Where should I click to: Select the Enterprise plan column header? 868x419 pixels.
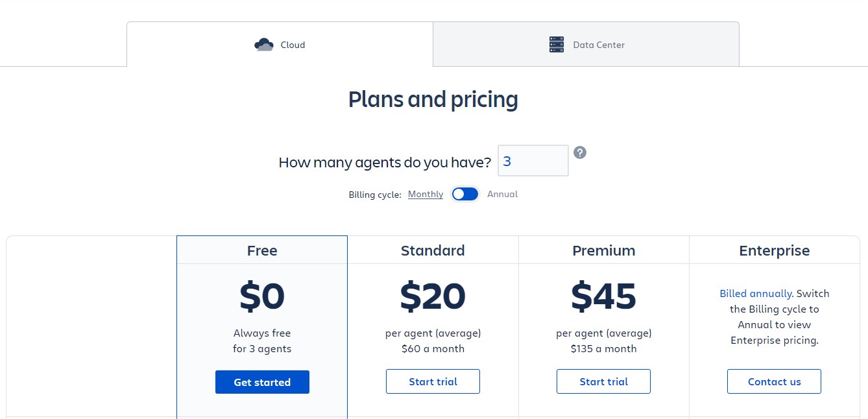(x=774, y=250)
